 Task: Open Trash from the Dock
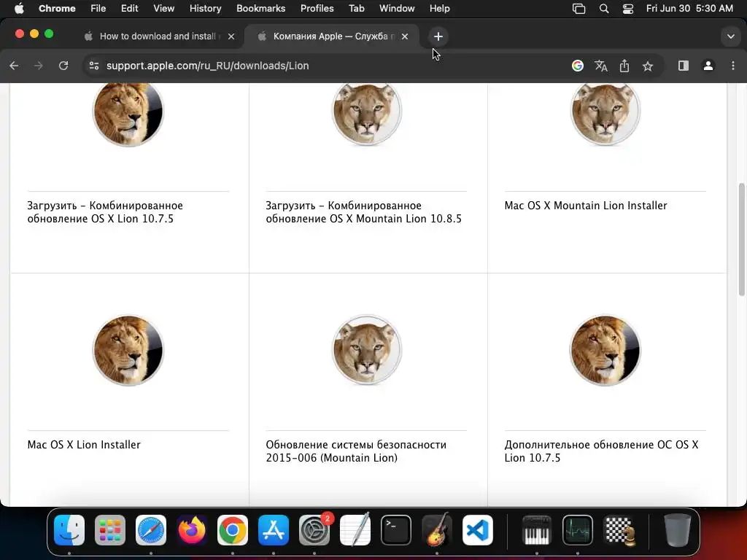click(678, 530)
